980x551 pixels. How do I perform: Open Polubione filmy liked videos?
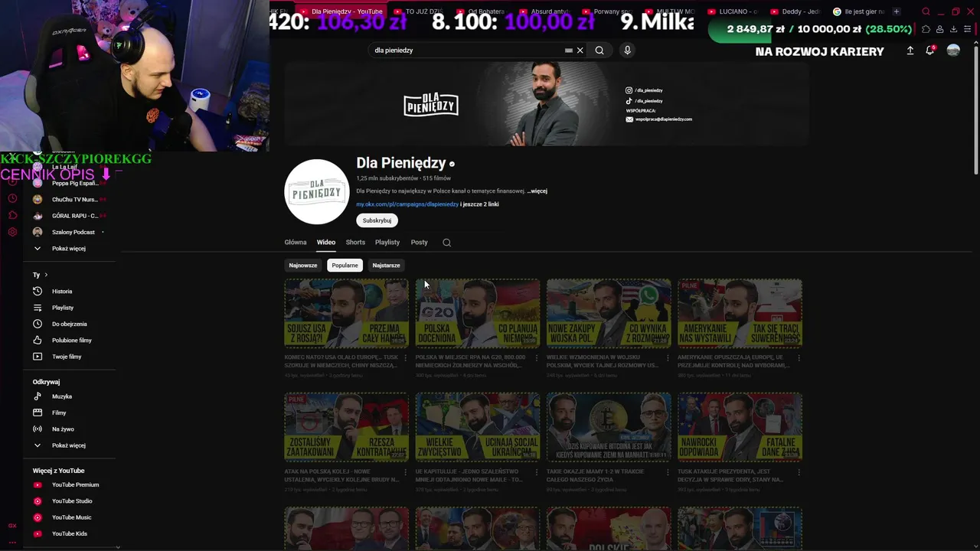[x=71, y=341]
